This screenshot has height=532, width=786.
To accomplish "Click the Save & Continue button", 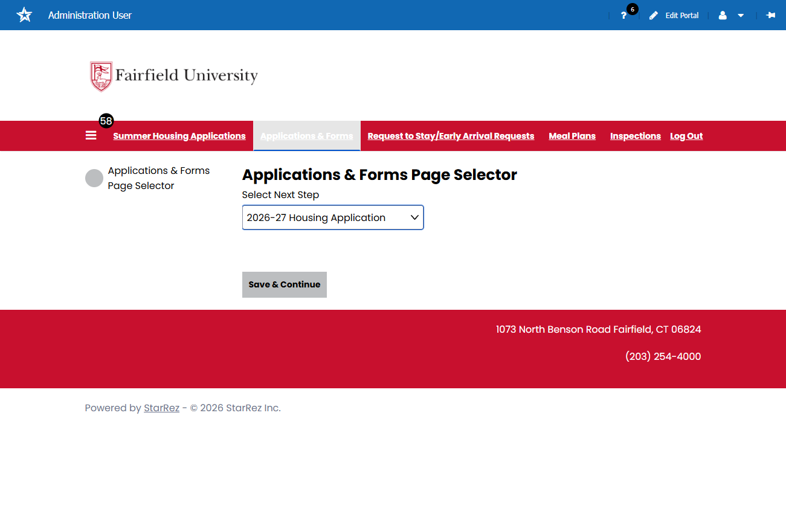I will point(285,284).
